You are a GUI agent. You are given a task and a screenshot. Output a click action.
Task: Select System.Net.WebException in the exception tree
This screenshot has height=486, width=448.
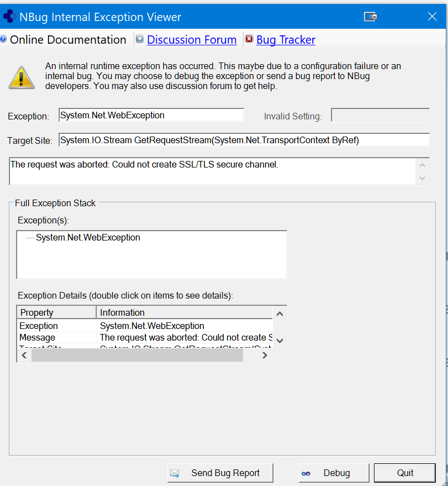pos(88,238)
